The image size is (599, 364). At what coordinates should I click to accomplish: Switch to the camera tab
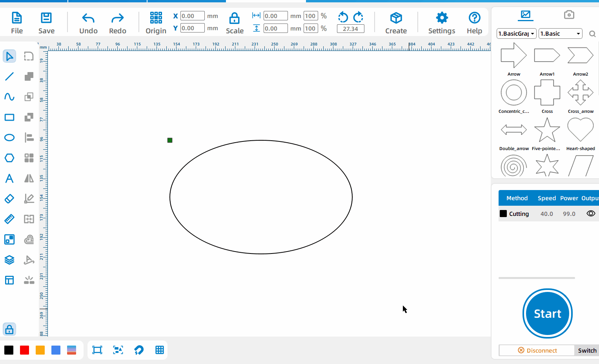(x=569, y=15)
